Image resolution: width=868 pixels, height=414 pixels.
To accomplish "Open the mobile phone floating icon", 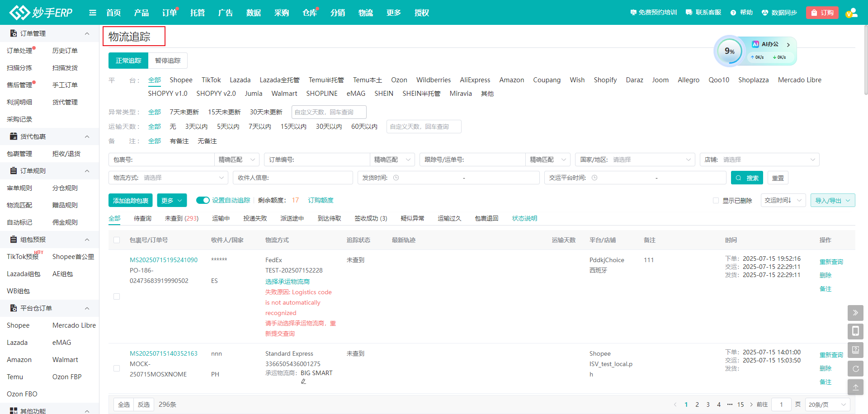I will (855, 331).
